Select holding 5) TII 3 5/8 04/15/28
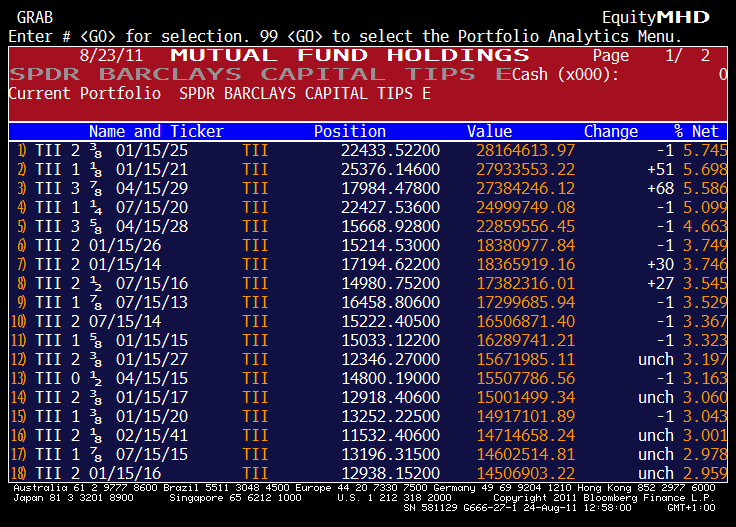736x527 pixels. click(x=368, y=227)
